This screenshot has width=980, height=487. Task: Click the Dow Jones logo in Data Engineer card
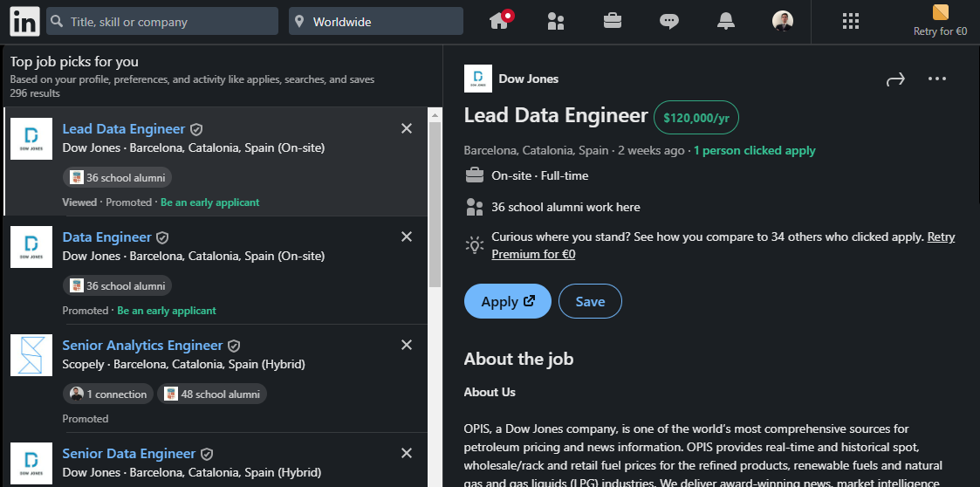(31, 247)
